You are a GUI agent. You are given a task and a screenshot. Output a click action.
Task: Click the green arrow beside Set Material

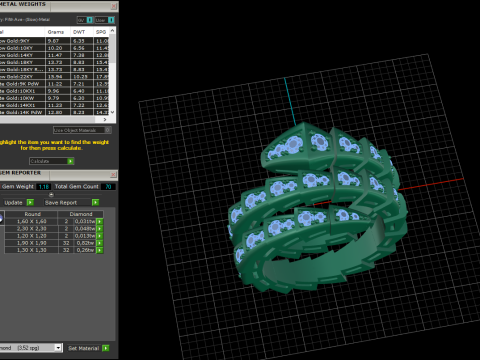[106, 348]
